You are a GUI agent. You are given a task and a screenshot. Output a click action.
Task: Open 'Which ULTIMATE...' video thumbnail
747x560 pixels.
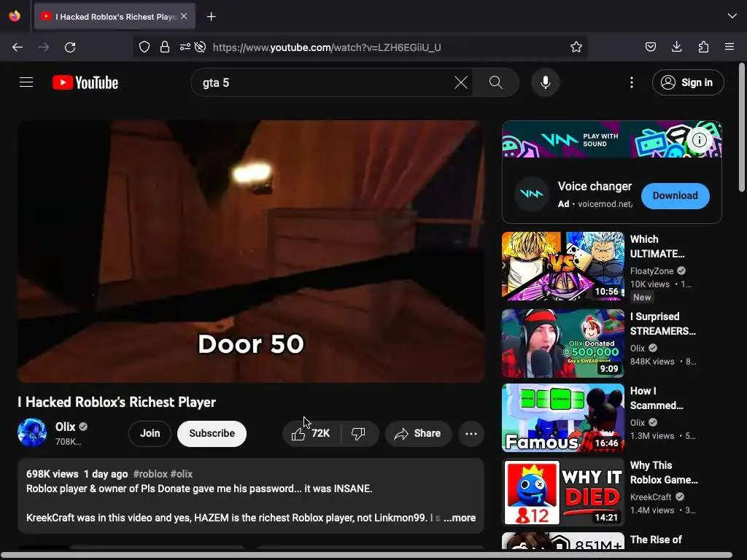pyautogui.click(x=562, y=265)
